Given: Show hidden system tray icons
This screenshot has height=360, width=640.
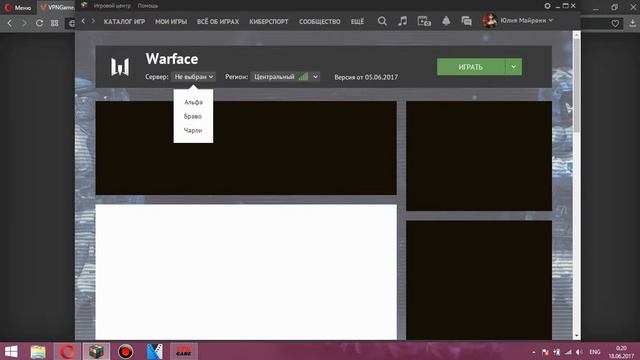Looking at the screenshot, I should coord(533,352).
